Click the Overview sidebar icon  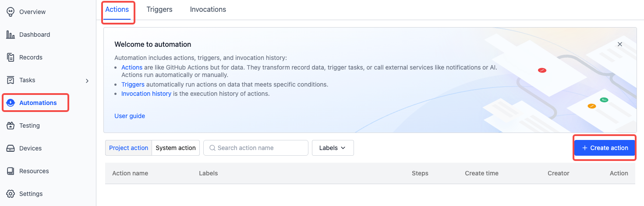tap(11, 12)
